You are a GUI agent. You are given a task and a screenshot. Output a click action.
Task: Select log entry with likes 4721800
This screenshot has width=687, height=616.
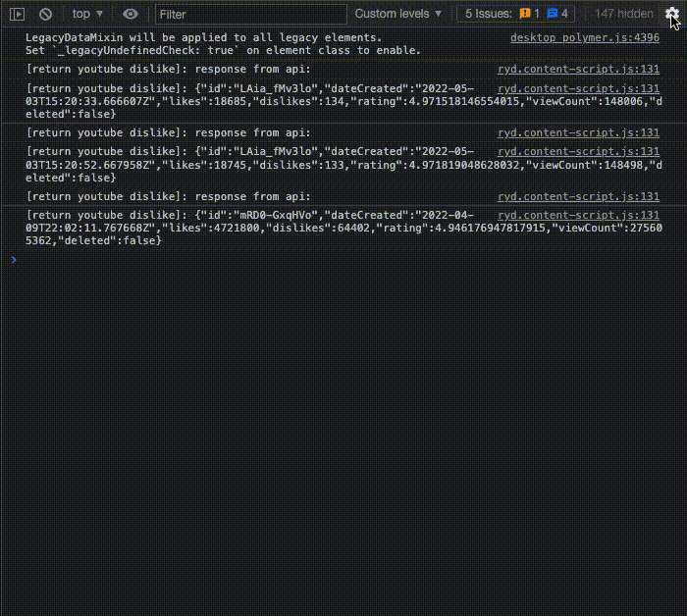click(x=343, y=228)
